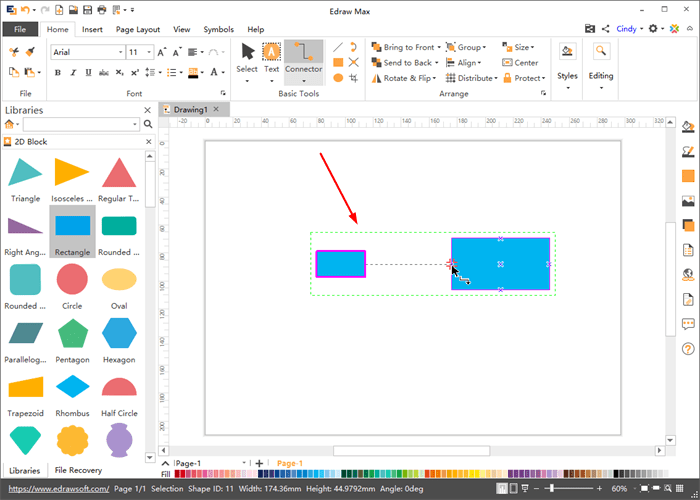Image resolution: width=700 pixels, height=500 pixels.
Task: Activate the Select pointer tool
Action: click(x=247, y=58)
